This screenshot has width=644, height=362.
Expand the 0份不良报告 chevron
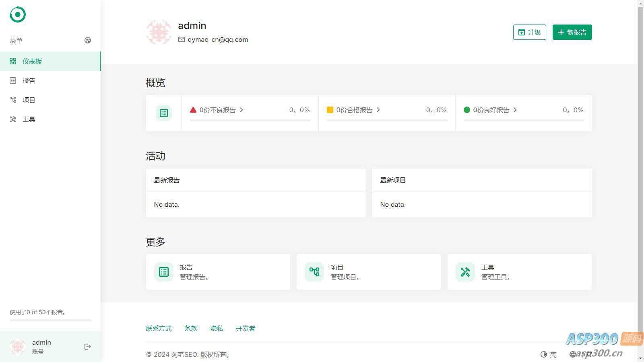(x=242, y=110)
